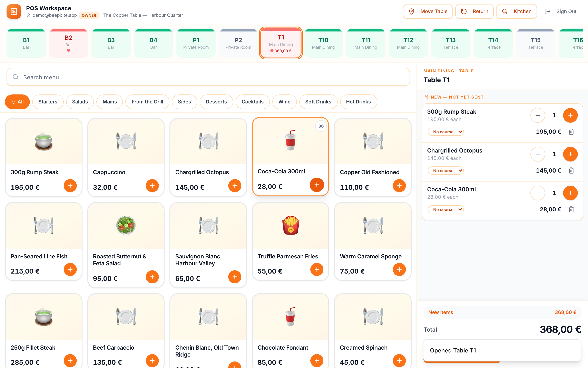The height and width of the screenshot is (368, 588).
Task: Filter menu by Desserts
Action: (216, 102)
